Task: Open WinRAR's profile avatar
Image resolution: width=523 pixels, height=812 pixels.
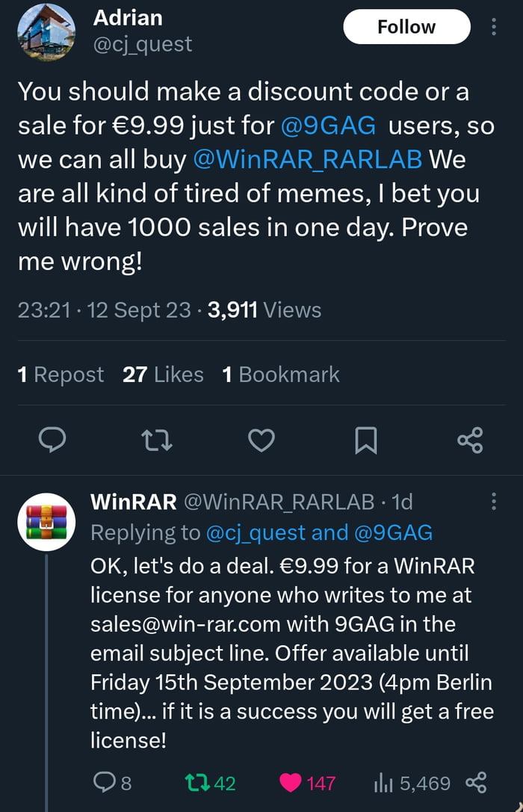Action: [46, 522]
